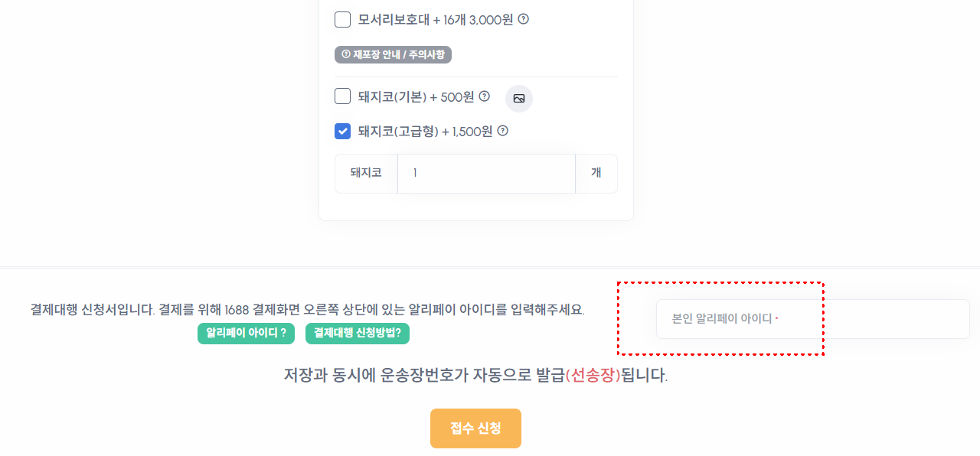
Task: Open the 결제대행 신청방법? guide
Action: click(x=358, y=334)
